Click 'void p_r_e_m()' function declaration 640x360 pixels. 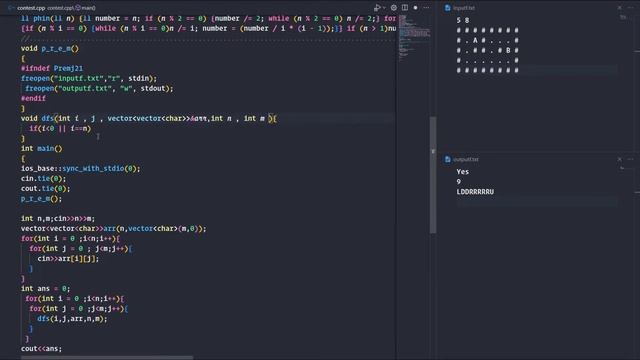point(50,48)
